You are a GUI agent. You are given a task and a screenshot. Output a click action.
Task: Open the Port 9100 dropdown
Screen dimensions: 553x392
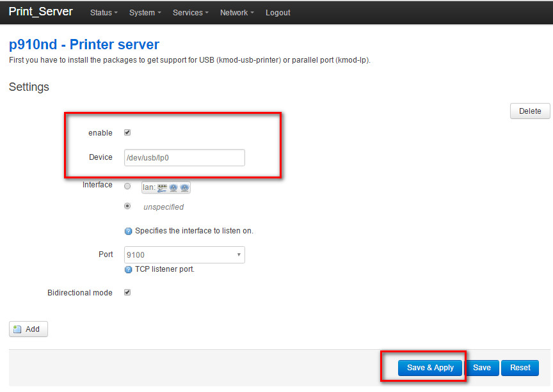pyautogui.click(x=184, y=255)
